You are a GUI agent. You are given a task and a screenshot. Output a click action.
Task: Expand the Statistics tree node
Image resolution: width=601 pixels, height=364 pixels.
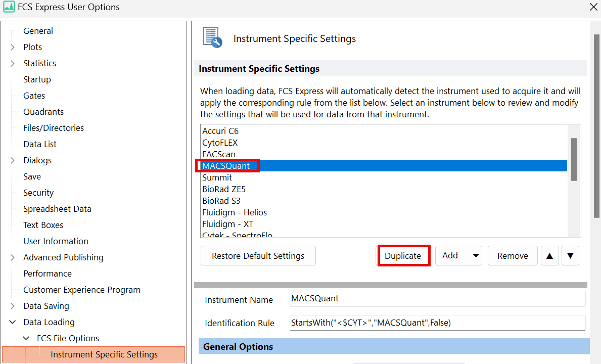coord(13,63)
